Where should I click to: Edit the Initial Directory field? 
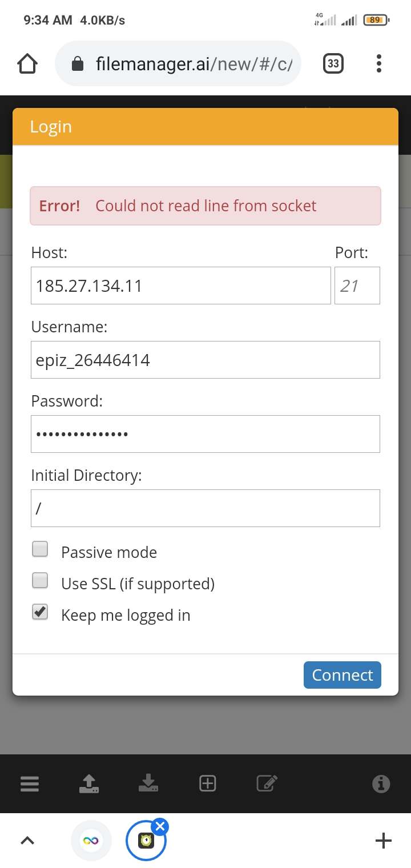pyautogui.click(x=205, y=508)
